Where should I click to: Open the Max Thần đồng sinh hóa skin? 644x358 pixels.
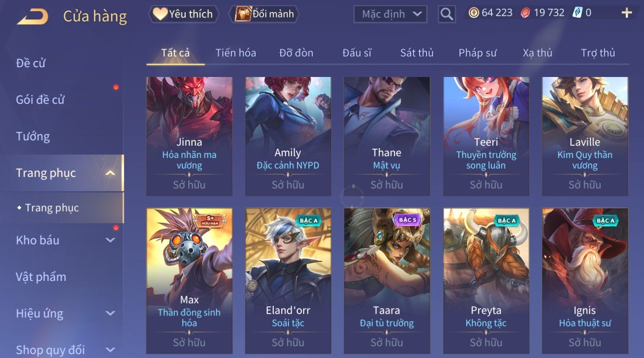[x=189, y=281]
